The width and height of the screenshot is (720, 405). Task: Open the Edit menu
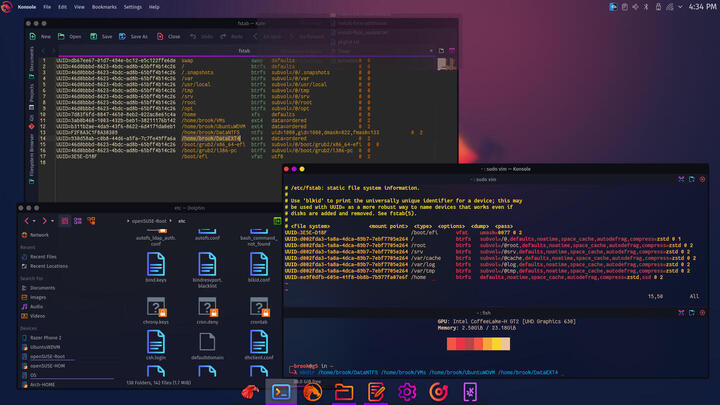tap(62, 7)
